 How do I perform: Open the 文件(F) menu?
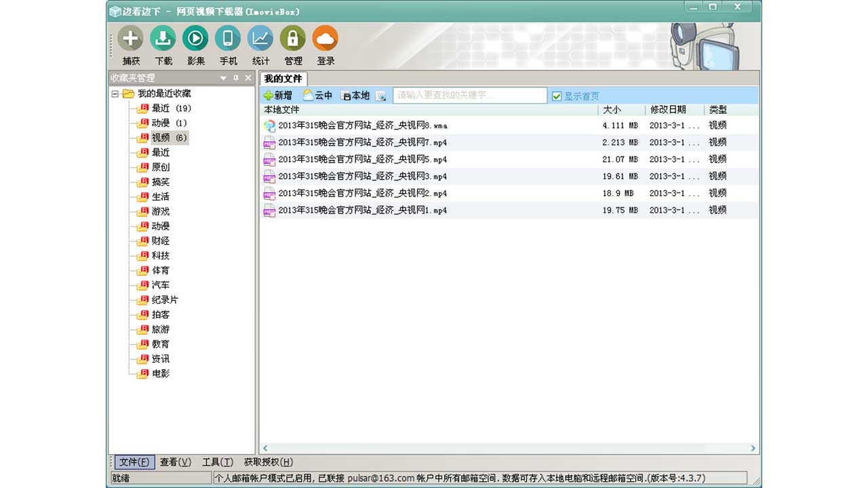click(134, 462)
